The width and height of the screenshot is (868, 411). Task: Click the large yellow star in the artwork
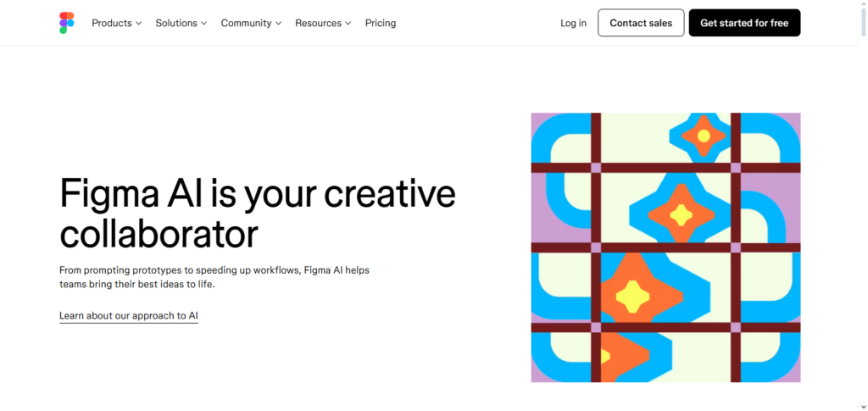632,295
